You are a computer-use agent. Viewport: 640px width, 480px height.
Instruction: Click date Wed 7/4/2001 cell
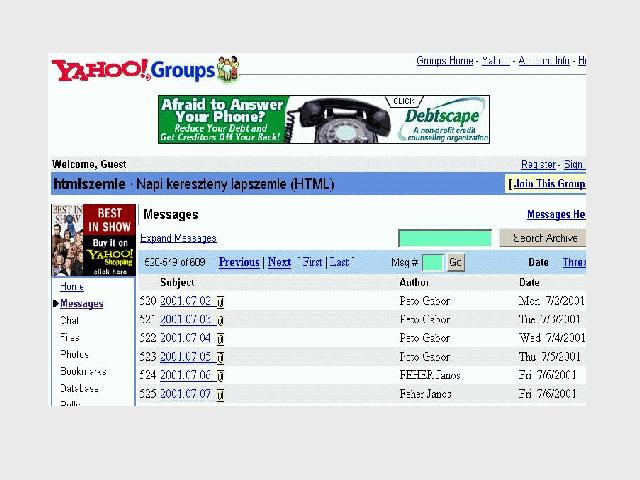coord(552,338)
